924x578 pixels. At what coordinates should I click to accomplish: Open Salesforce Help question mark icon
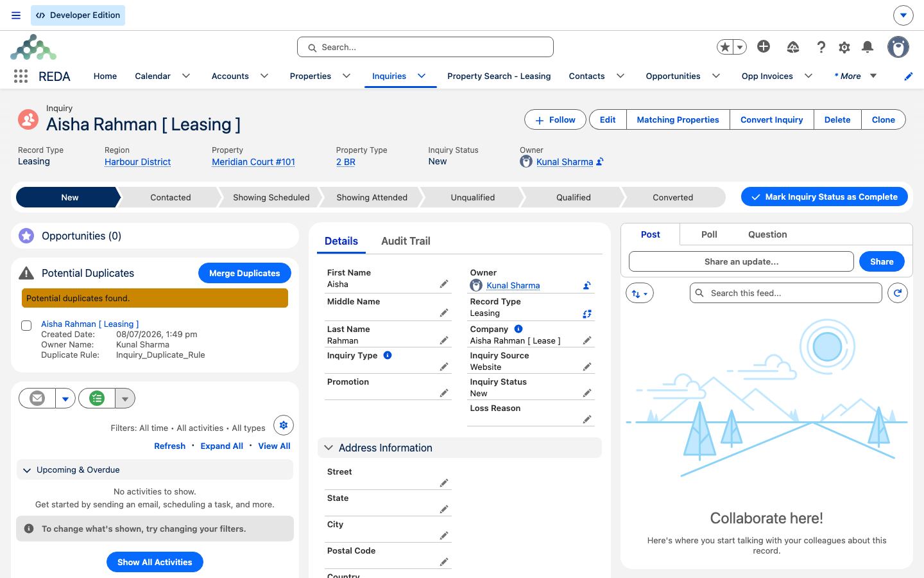click(x=821, y=47)
